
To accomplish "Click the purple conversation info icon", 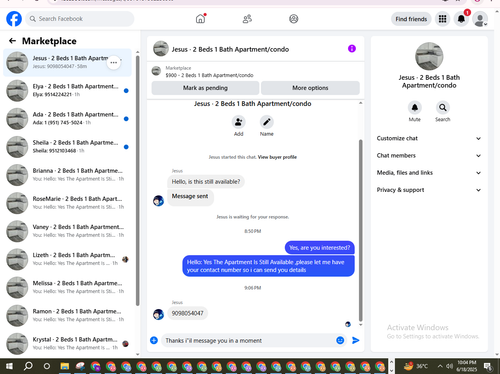I will tap(352, 49).
